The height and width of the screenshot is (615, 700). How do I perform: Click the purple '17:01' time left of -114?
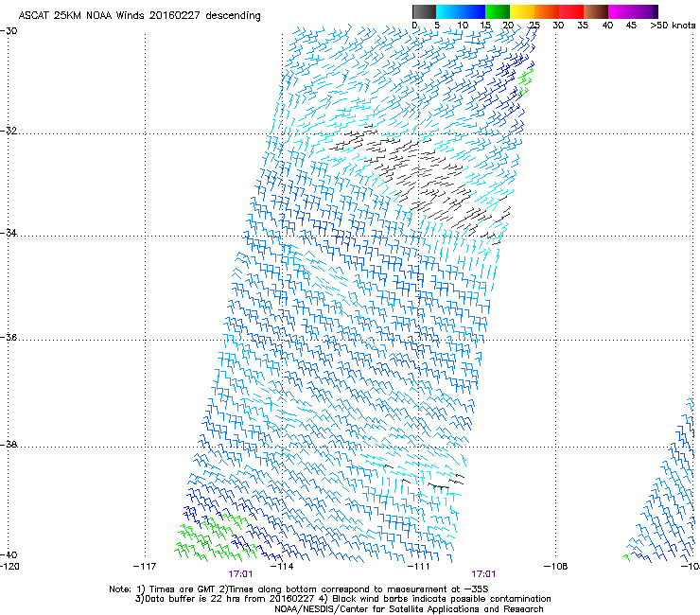point(240,574)
